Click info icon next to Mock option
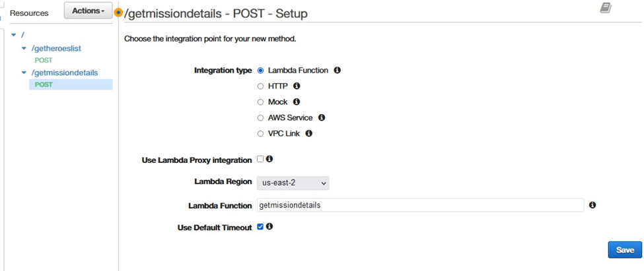This screenshot has height=271, width=644. point(297,102)
